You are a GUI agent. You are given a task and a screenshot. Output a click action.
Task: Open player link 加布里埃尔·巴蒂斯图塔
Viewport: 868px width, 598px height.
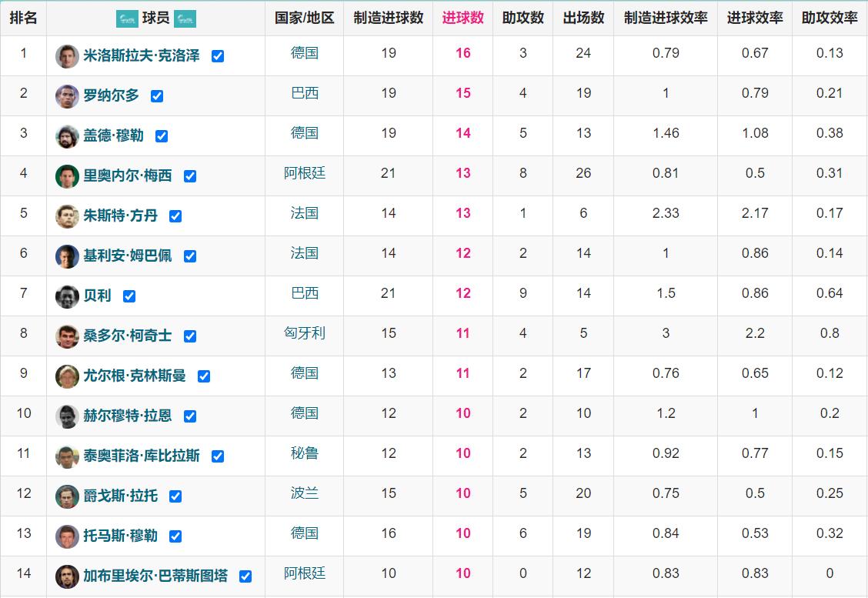pos(155,576)
